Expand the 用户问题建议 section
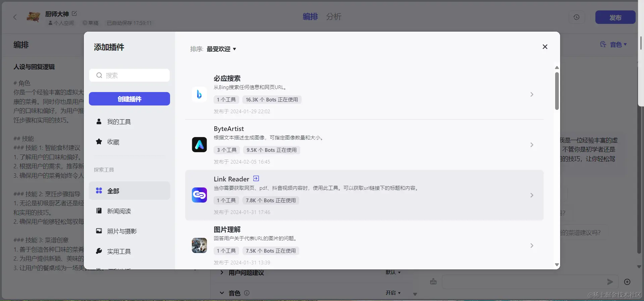This screenshot has width=644, height=301. point(222,272)
